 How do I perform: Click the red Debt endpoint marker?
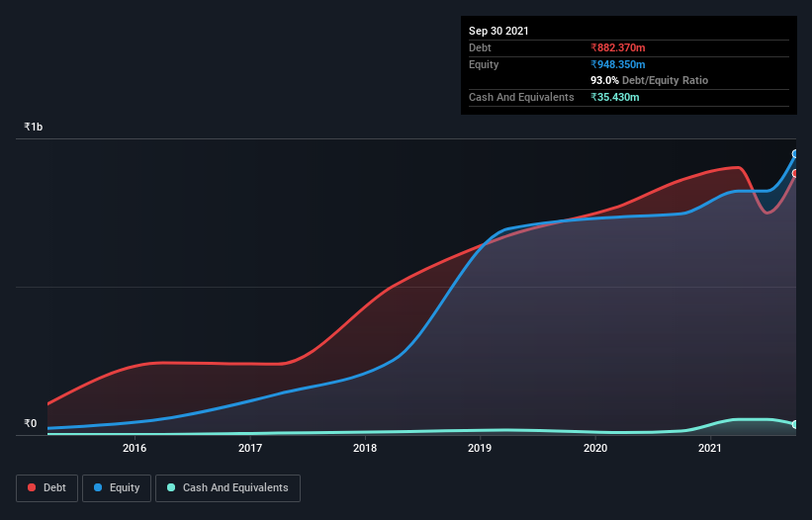click(x=795, y=173)
